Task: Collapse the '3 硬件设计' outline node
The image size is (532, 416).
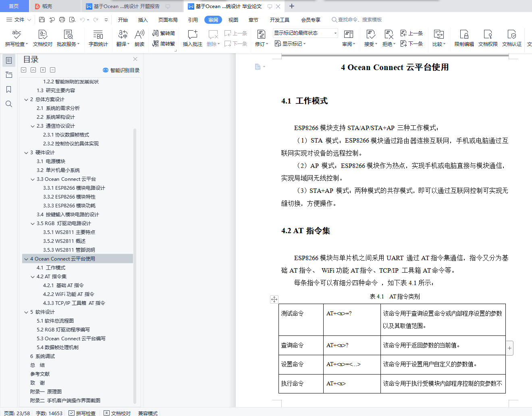Action: pyautogui.click(x=26, y=153)
